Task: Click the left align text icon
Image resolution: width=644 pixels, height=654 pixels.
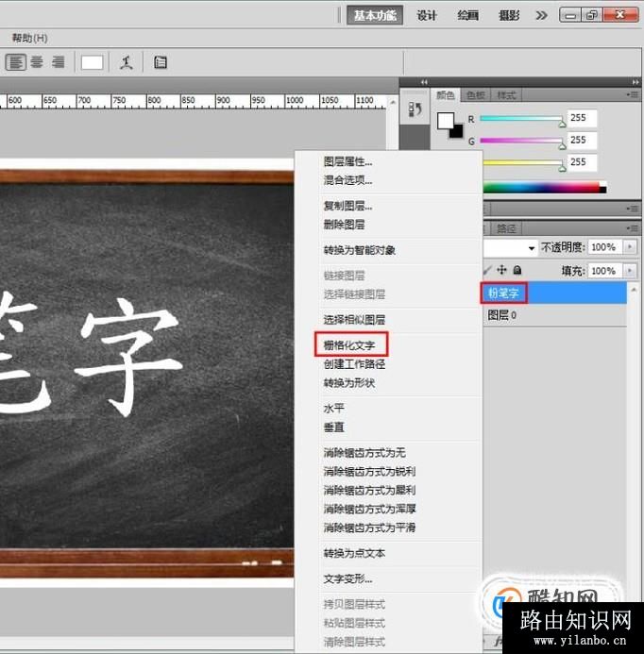Action: (x=16, y=62)
